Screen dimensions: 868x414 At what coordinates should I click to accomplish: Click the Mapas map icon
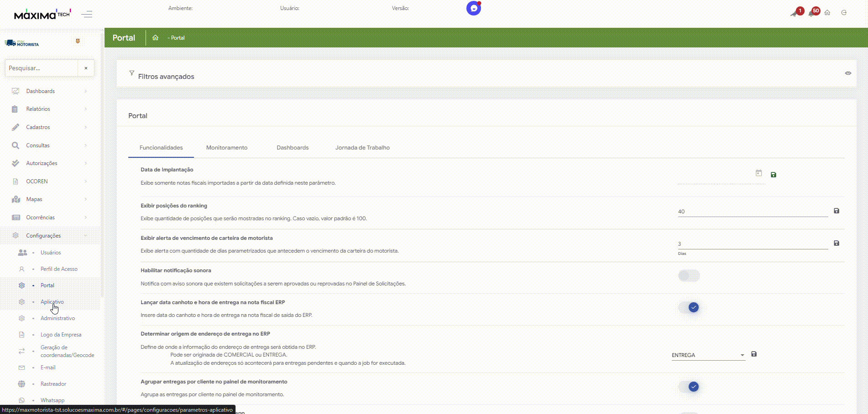point(16,199)
